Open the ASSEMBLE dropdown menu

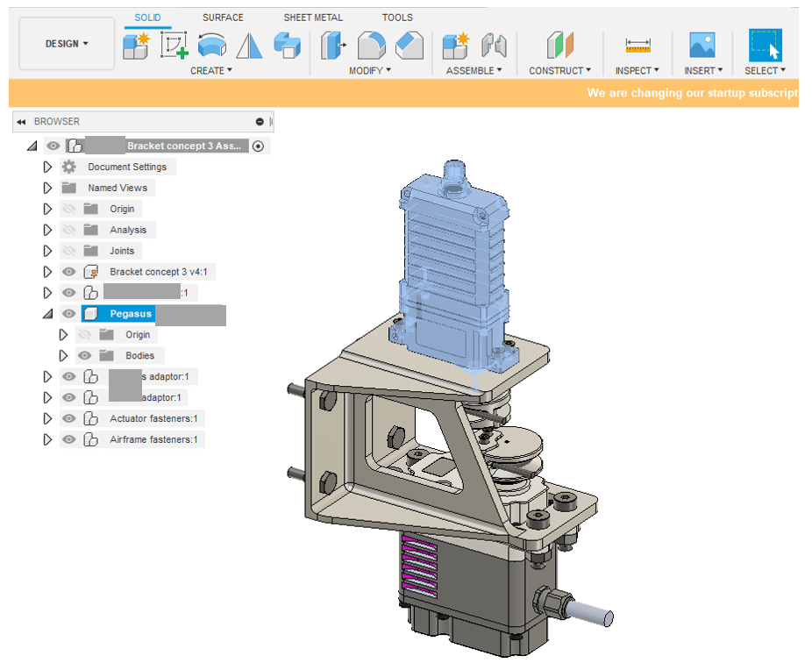tap(474, 71)
